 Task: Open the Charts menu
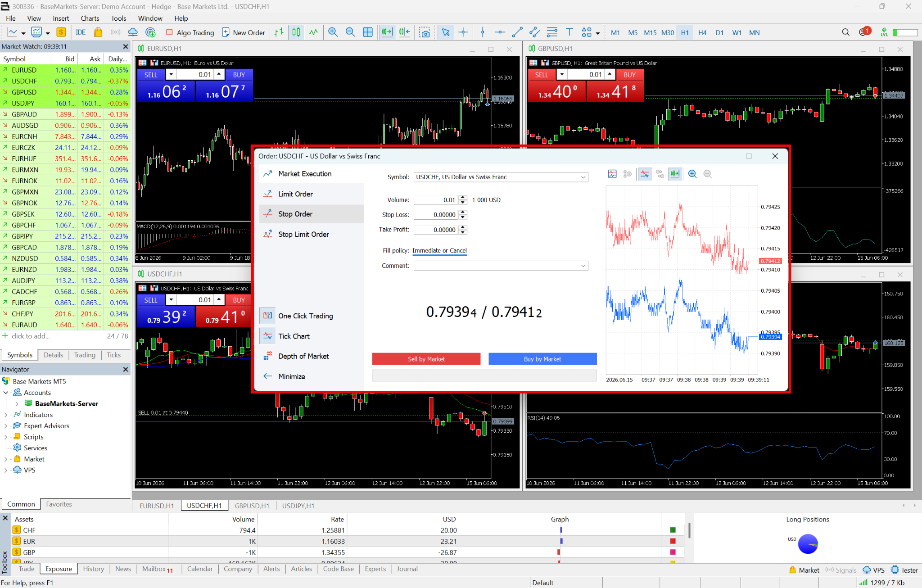(90, 18)
